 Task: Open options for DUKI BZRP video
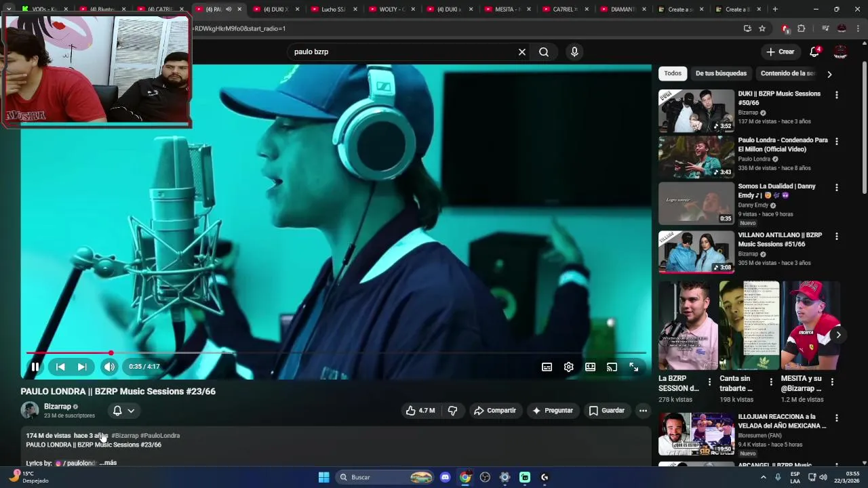click(x=837, y=96)
